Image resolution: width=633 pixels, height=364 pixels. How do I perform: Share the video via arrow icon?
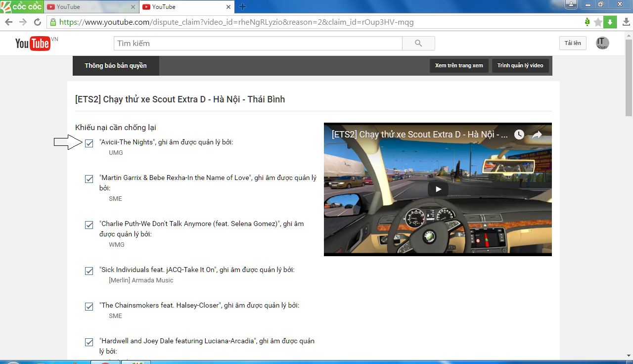(x=537, y=135)
